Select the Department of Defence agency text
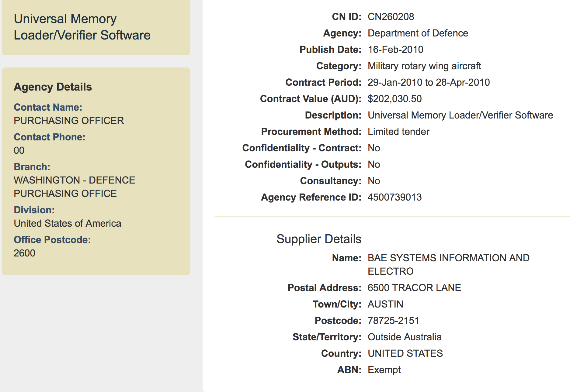The height and width of the screenshot is (392, 570). (x=418, y=33)
